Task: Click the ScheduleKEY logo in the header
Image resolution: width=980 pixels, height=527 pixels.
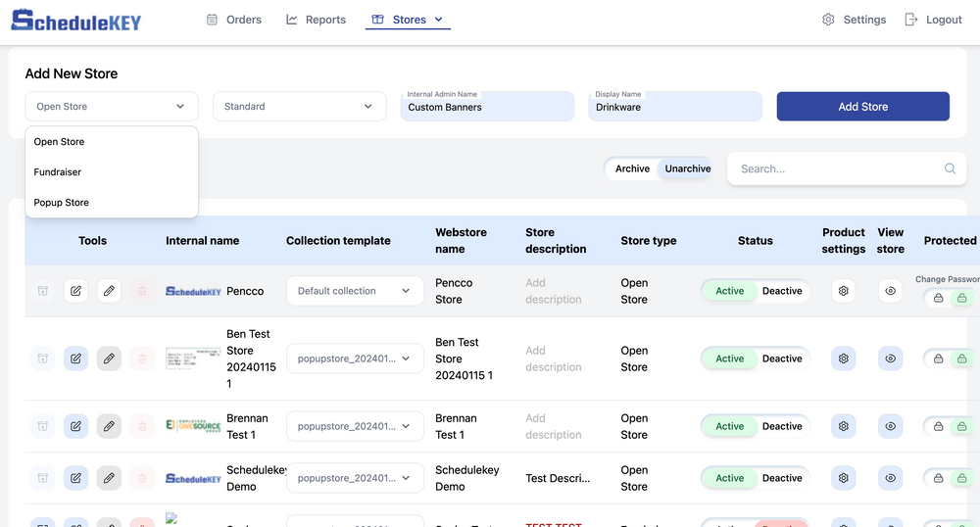Action: pos(76,20)
